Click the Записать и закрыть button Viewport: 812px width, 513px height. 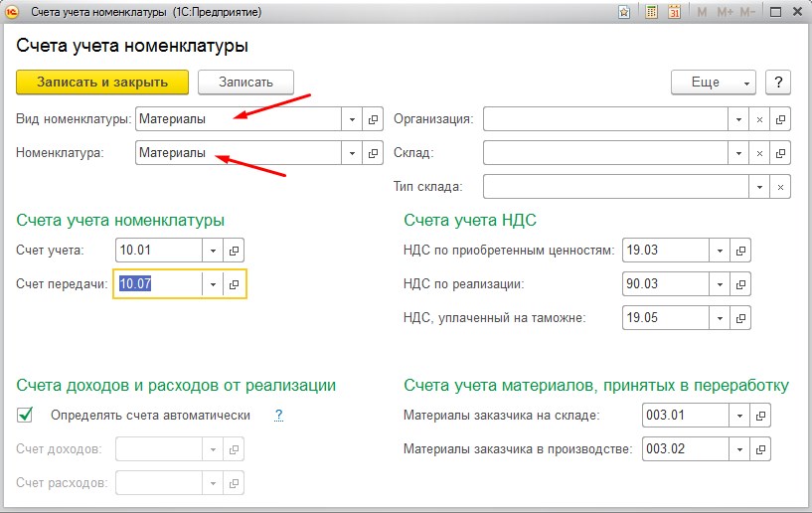(x=102, y=83)
